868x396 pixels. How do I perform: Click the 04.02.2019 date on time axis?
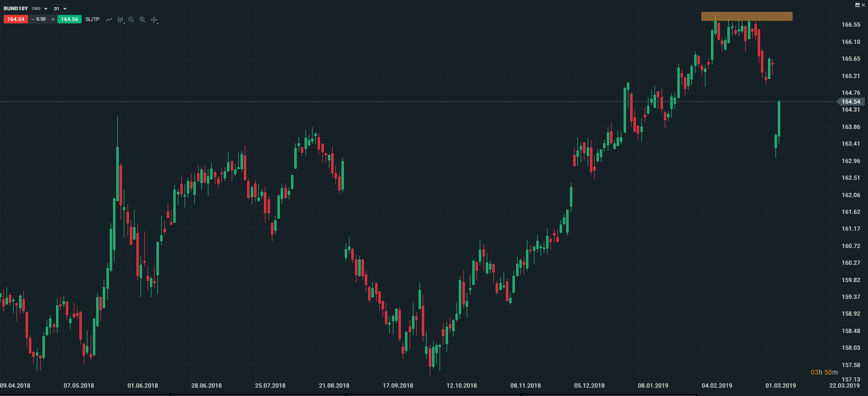click(717, 385)
